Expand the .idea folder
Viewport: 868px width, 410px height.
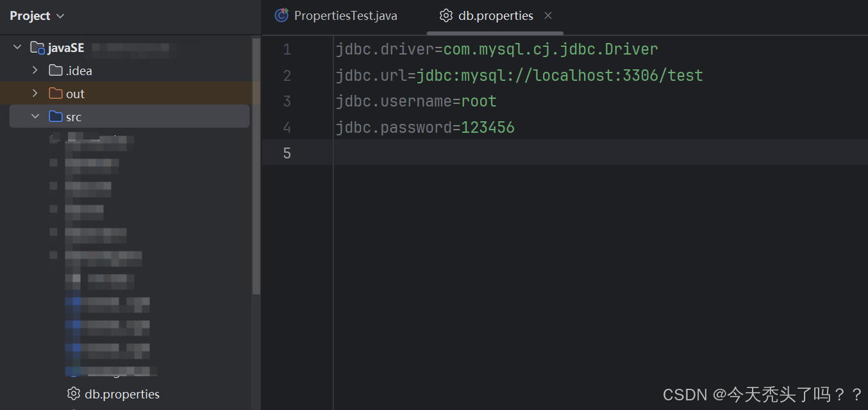point(34,70)
